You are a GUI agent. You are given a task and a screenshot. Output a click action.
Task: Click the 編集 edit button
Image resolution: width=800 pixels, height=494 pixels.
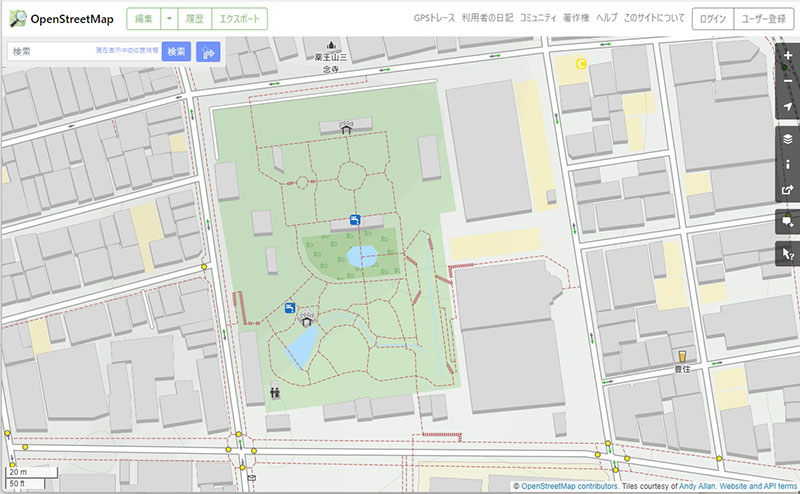coord(143,19)
